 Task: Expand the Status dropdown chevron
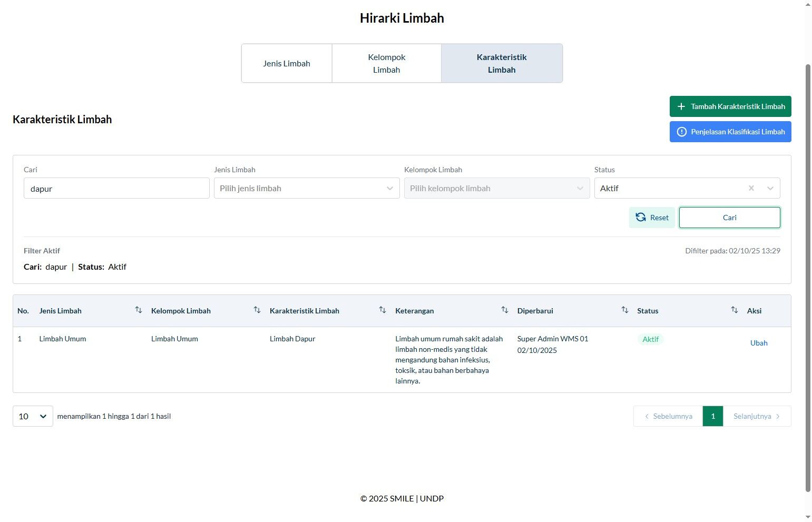coord(770,188)
